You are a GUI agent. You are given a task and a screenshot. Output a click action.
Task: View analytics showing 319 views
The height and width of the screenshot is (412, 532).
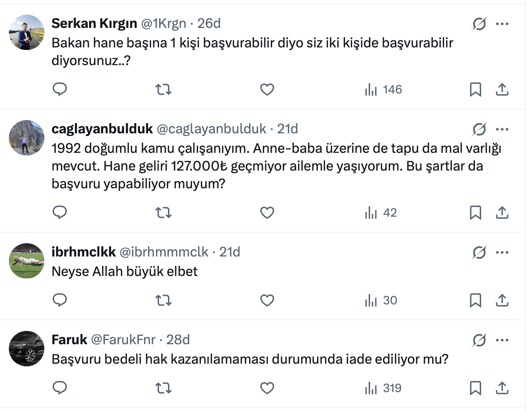(x=383, y=388)
